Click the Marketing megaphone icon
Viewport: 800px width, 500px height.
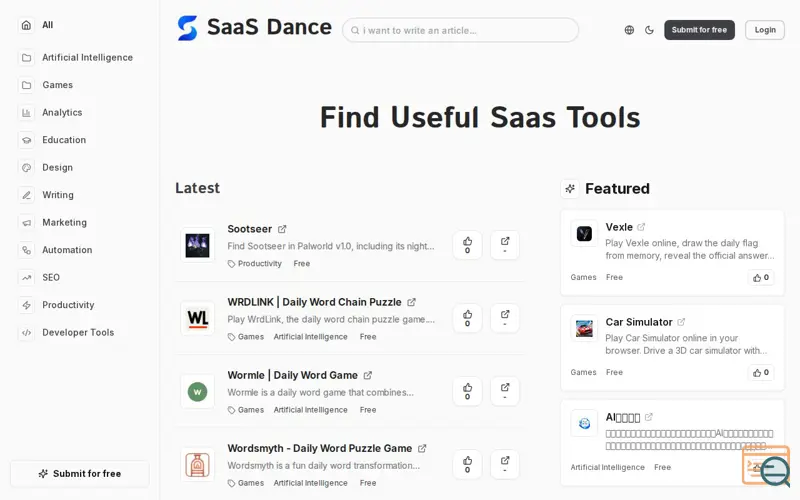point(27,222)
